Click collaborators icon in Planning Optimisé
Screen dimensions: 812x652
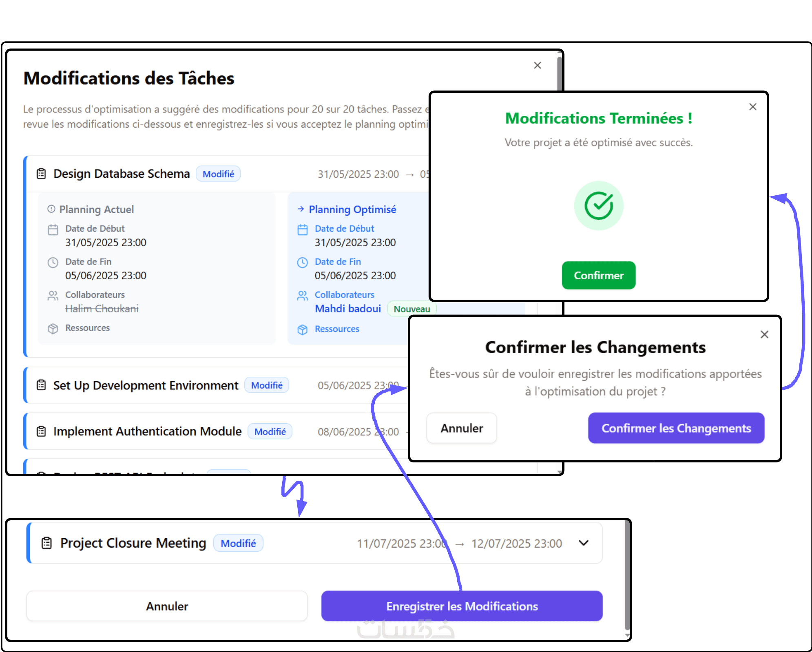pos(302,296)
